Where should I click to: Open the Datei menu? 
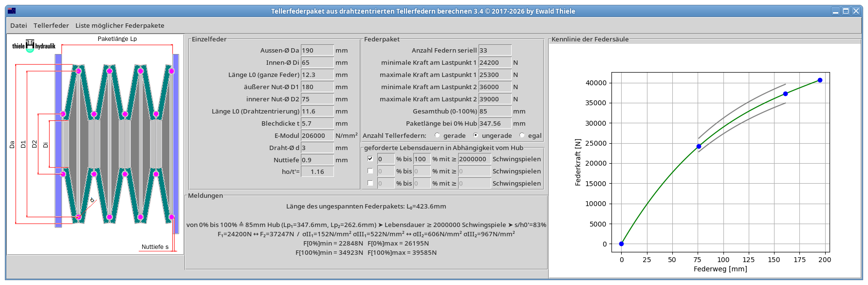[18, 25]
